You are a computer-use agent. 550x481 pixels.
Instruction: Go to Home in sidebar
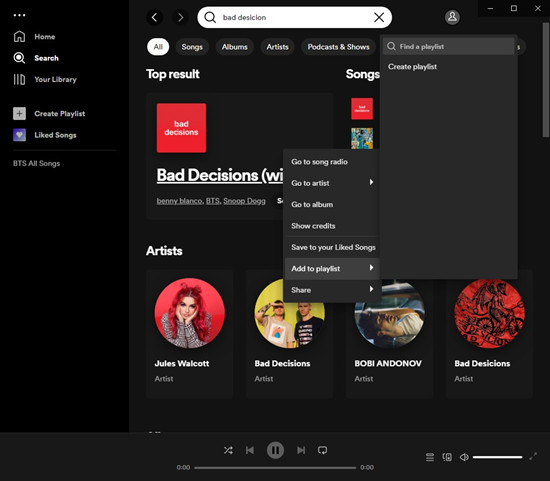coord(34,36)
